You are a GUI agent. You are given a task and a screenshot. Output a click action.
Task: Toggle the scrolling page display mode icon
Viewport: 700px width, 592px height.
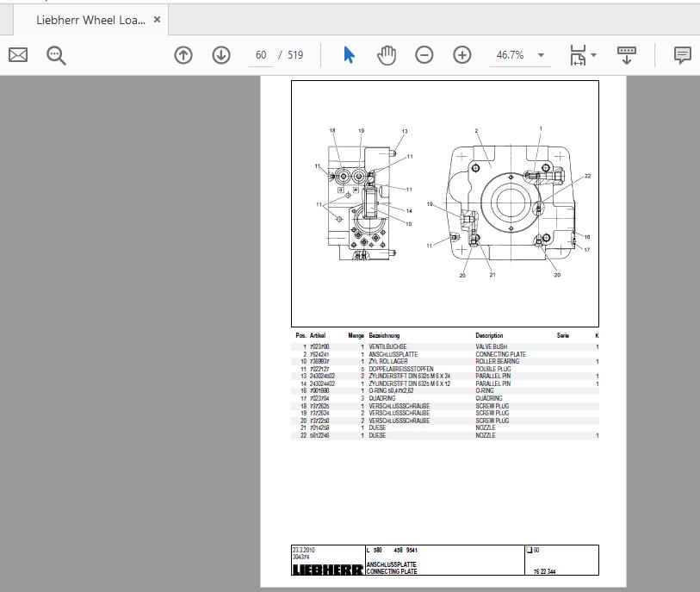click(626, 54)
